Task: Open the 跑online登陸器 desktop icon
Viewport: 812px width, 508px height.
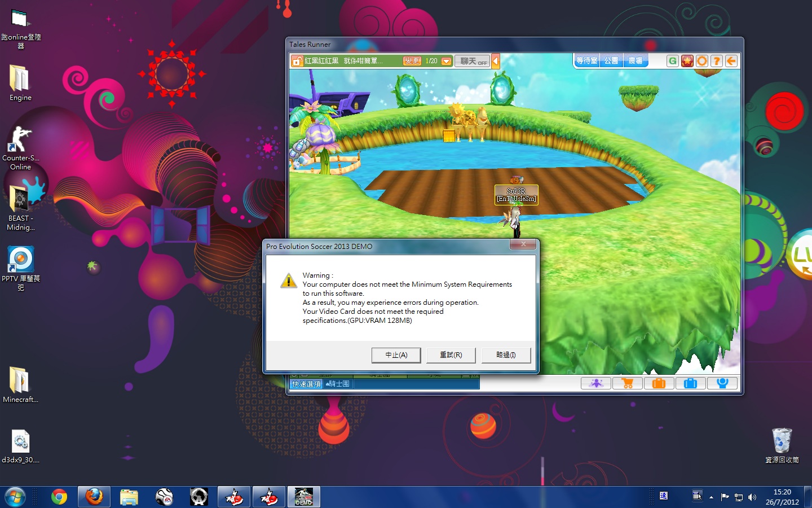Action: click(x=21, y=29)
